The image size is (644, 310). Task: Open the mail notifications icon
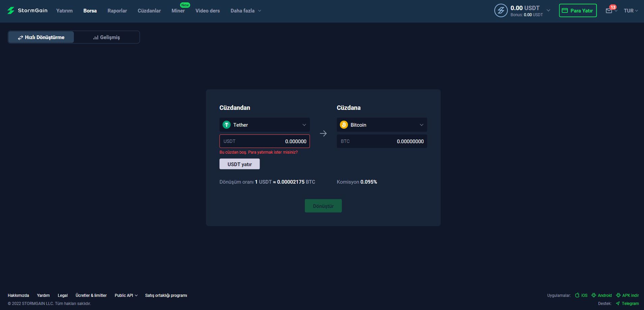coord(609,11)
